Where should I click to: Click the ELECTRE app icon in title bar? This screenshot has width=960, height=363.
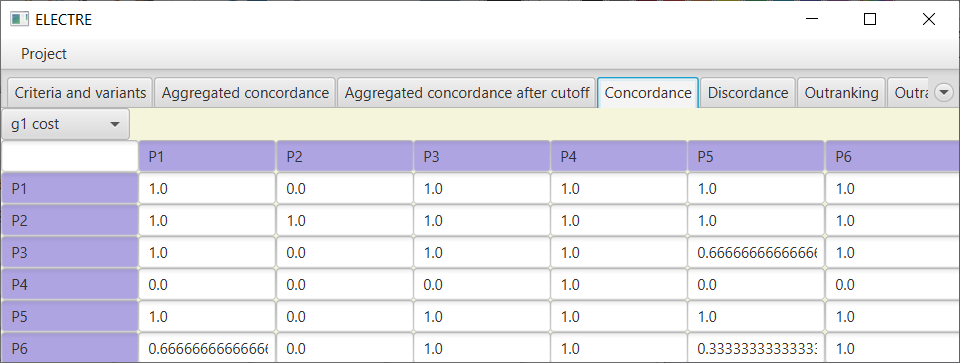click(x=20, y=20)
